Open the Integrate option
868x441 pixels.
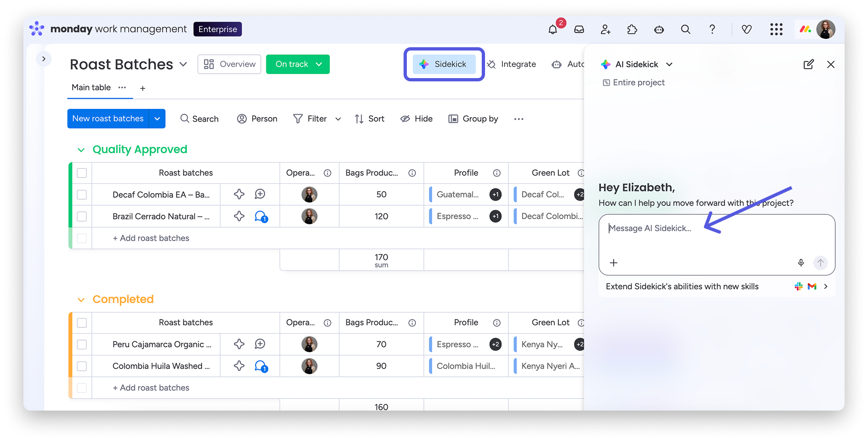pos(512,64)
